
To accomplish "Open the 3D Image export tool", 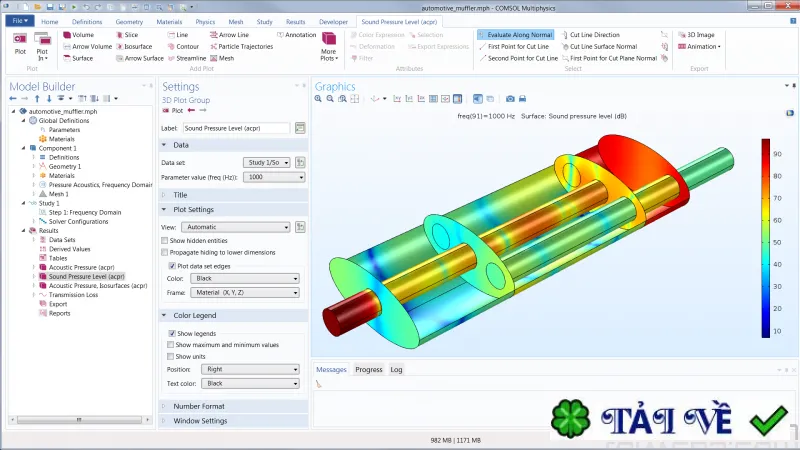I will [696, 35].
